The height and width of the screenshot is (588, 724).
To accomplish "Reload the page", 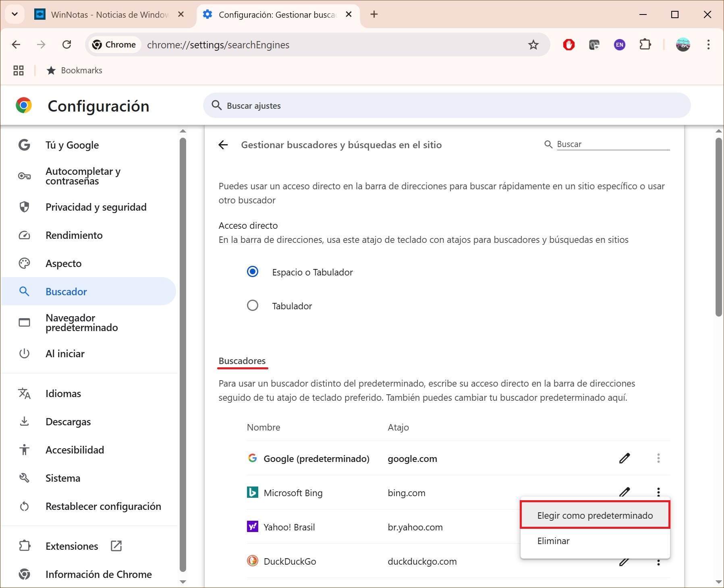I will click(67, 45).
